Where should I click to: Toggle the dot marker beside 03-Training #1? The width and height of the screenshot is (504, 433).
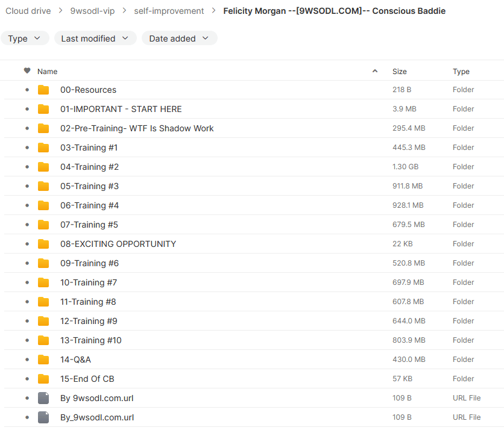(27, 148)
